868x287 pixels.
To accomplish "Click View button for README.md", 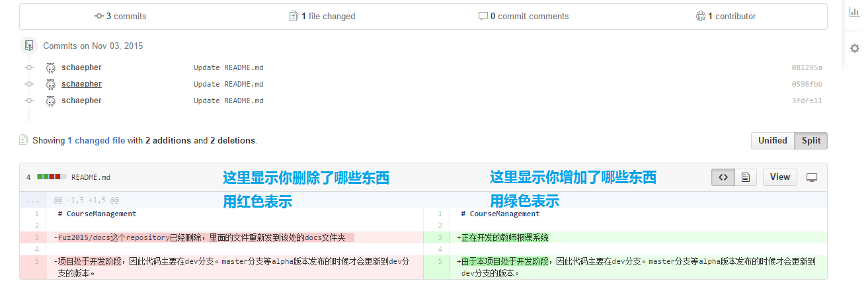I will coord(780,177).
